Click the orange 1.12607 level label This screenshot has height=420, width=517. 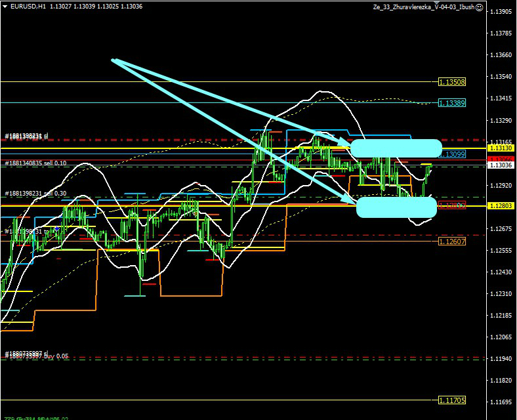[x=452, y=241]
